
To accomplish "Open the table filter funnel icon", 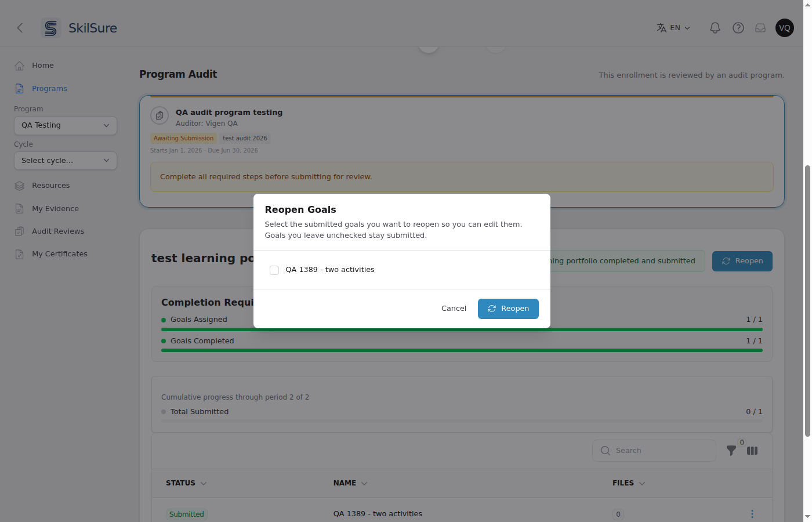I will [731, 451].
